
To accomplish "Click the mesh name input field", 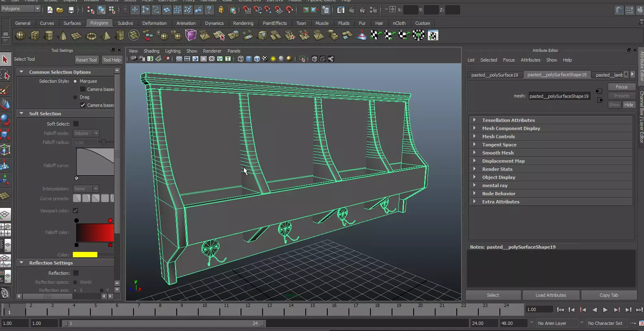I will click(559, 96).
